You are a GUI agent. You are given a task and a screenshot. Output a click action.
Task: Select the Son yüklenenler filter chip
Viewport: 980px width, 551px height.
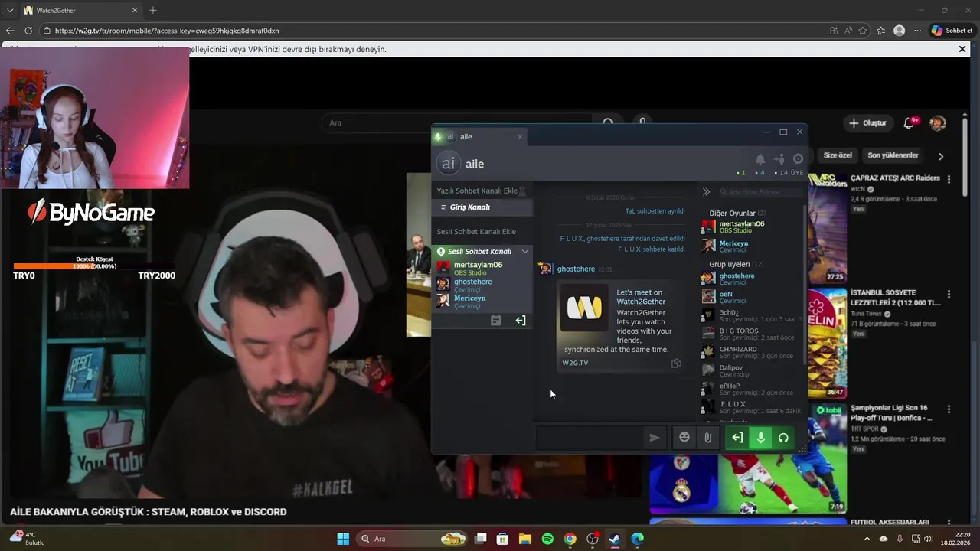(x=893, y=155)
